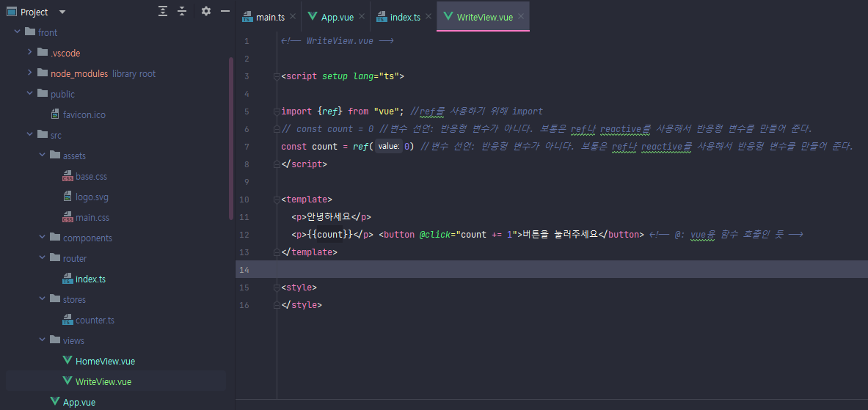Open Project panel settings gear
Screen dimensions: 868x410
pos(206,11)
